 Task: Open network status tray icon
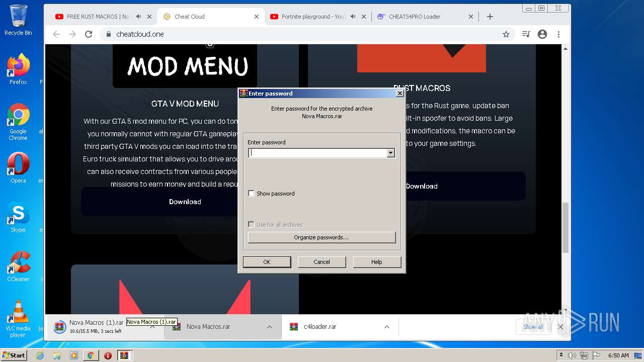tap(584, 355)
